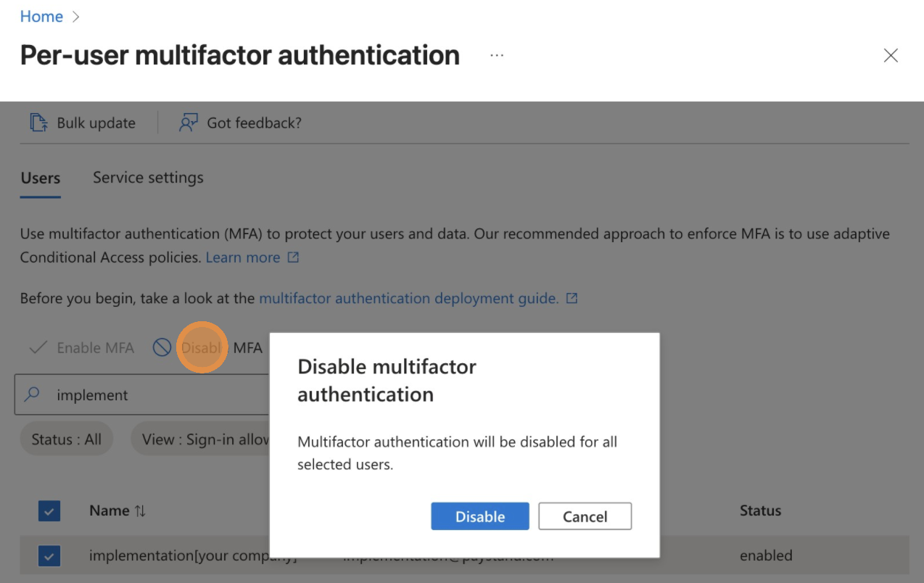Click Cancel in the dialog
Screen dimensions: 924x583
pyautogui.click(x=585, y=516)
